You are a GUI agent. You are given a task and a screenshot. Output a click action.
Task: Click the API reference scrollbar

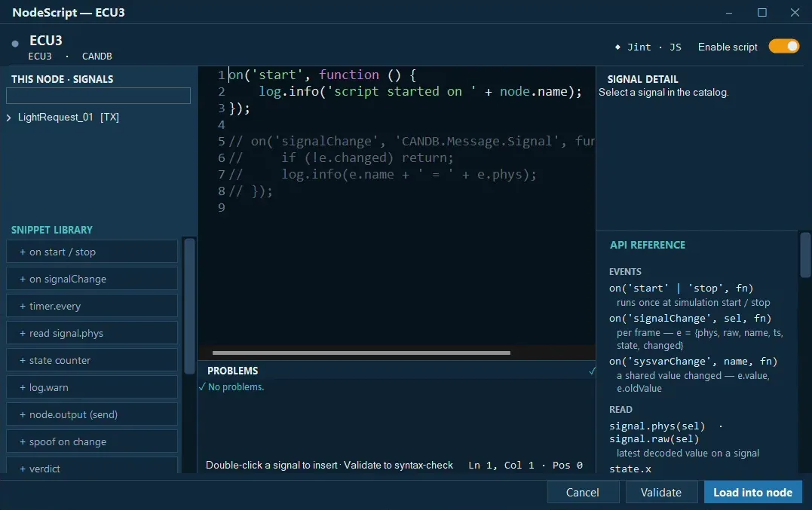(x=805, y=255)
